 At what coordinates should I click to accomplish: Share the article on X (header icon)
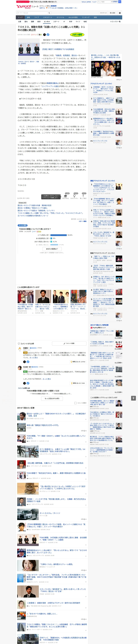45,35
